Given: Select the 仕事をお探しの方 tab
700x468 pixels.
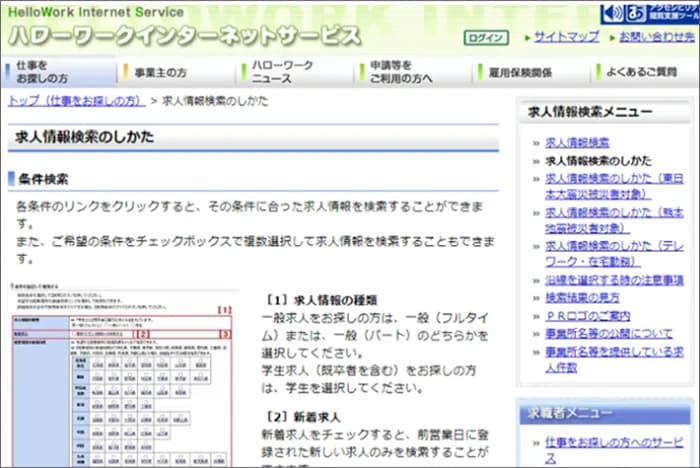Looking at the screenshot, I should [x=58, y=72].
